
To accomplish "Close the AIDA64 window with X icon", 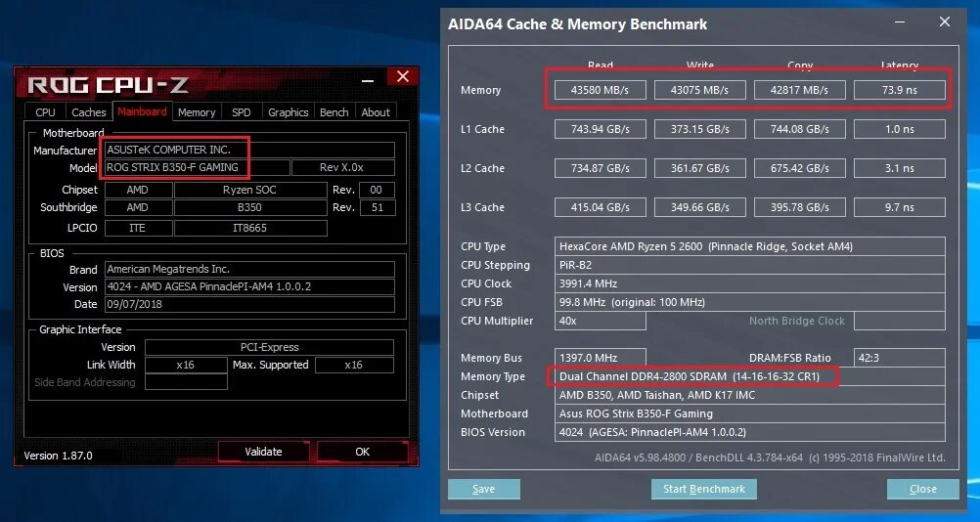I will (x=945, y=22).
